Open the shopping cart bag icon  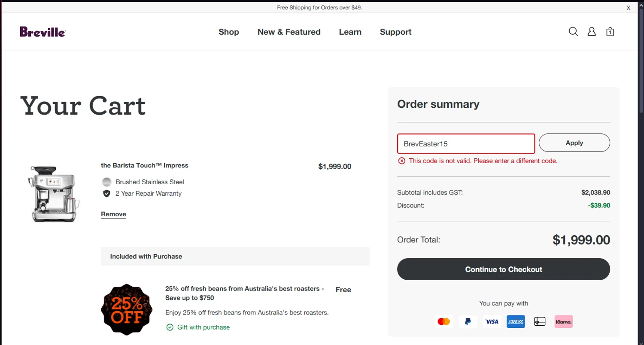[610, 32]
